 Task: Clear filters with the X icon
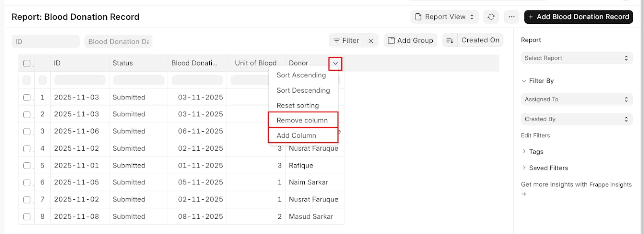(371, 41)
